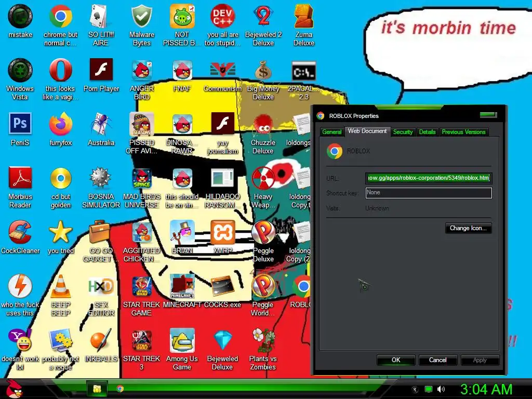Open COCKS.exe icon

pyautogui.click(x=222, y=287)
